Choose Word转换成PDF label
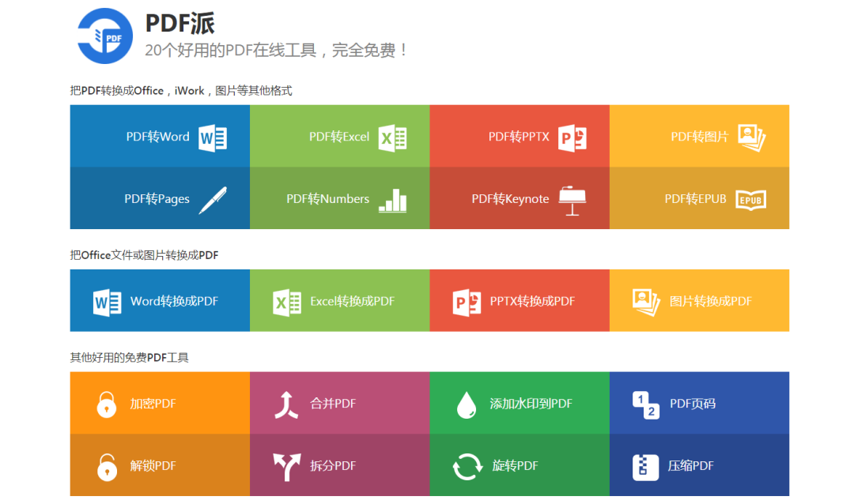854x504 pixels. 174,301
